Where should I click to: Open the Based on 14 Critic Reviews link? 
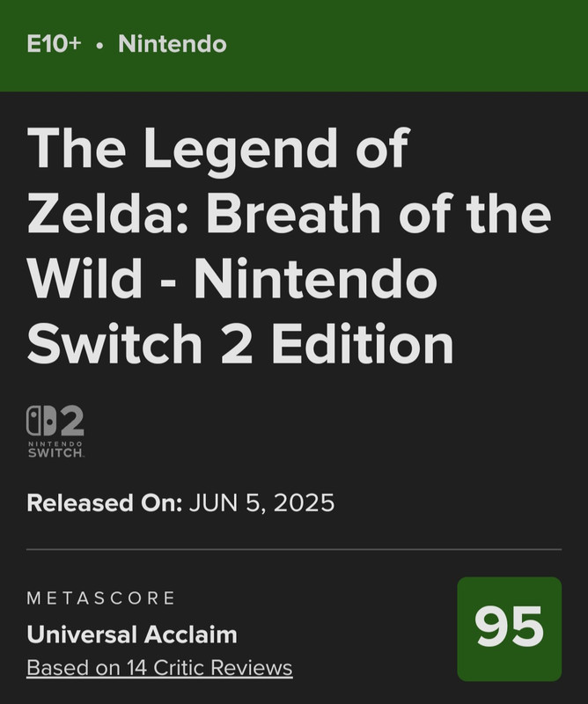[x=159, y=668]
